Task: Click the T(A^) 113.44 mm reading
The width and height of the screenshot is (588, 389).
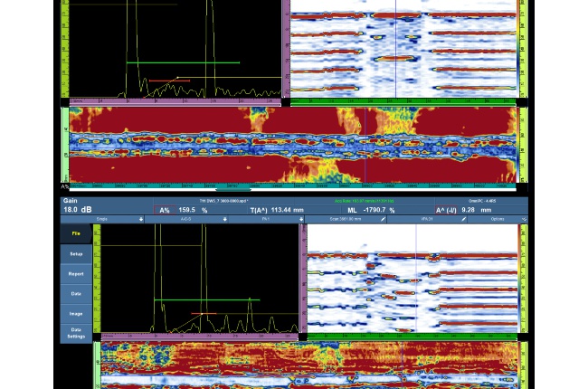Action: (280, 209)
